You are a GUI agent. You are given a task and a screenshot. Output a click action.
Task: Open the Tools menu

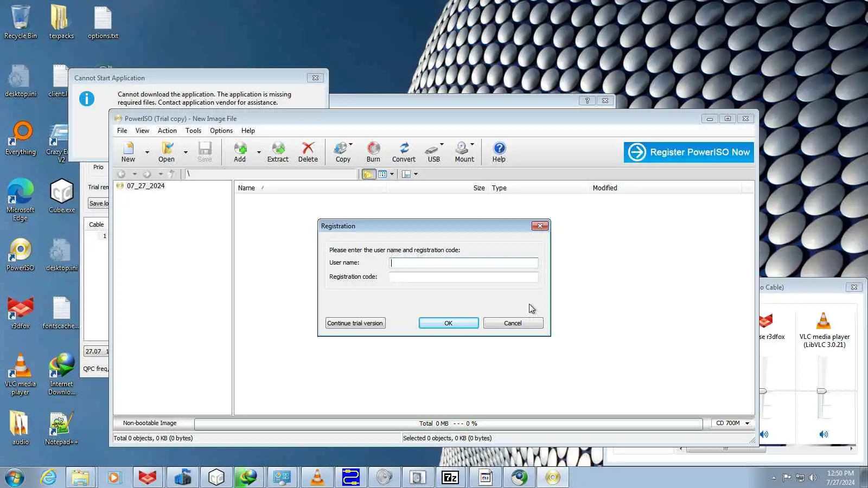pyautogui.click(x=193, y=131)
